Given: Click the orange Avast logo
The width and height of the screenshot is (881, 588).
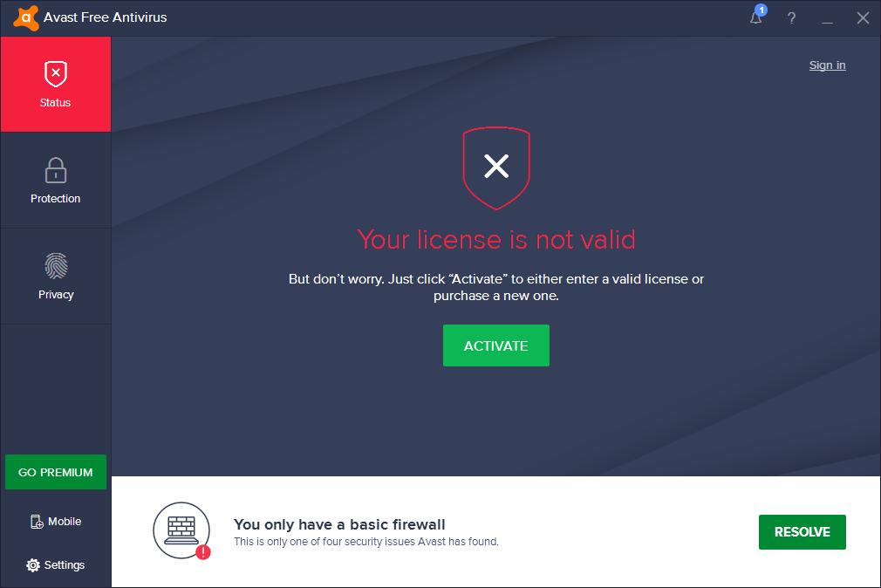Looking at the screenshot, I should click(26, 18).
